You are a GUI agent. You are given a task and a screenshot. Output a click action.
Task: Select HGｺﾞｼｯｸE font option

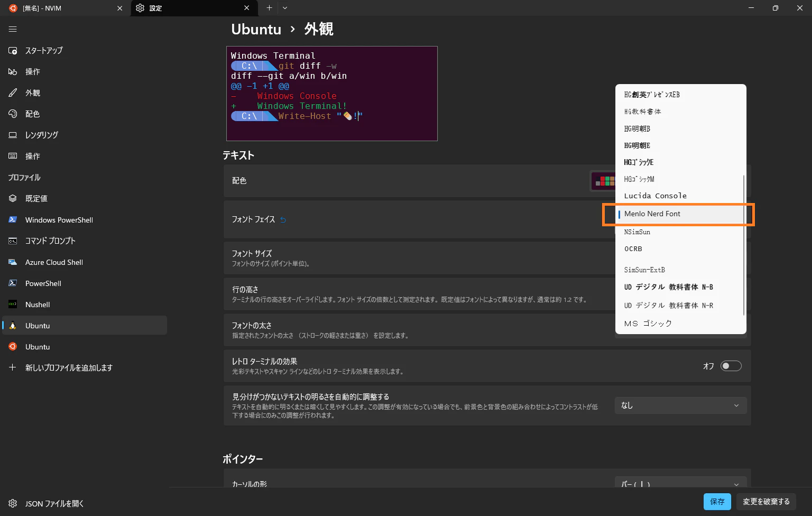[x=681, y=162]
